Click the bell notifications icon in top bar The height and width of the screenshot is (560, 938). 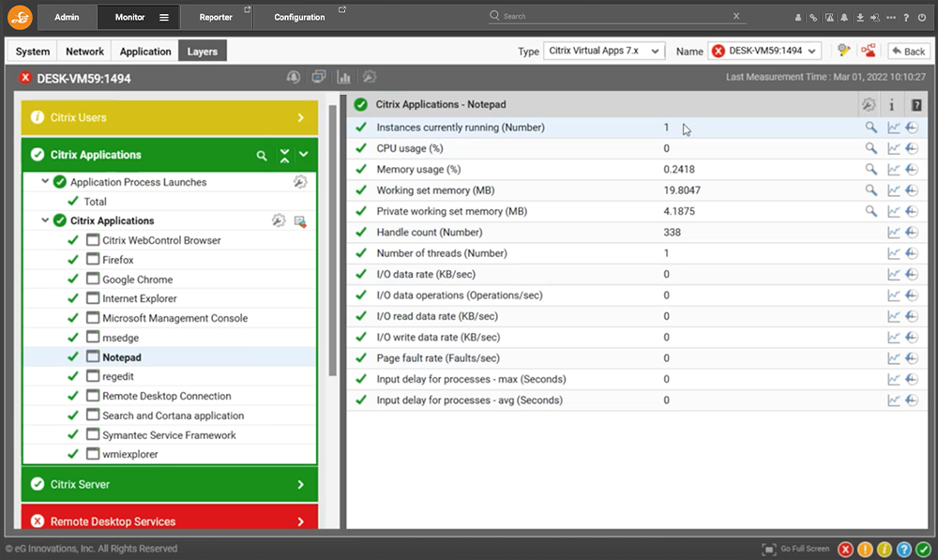(x=844, y=17)
